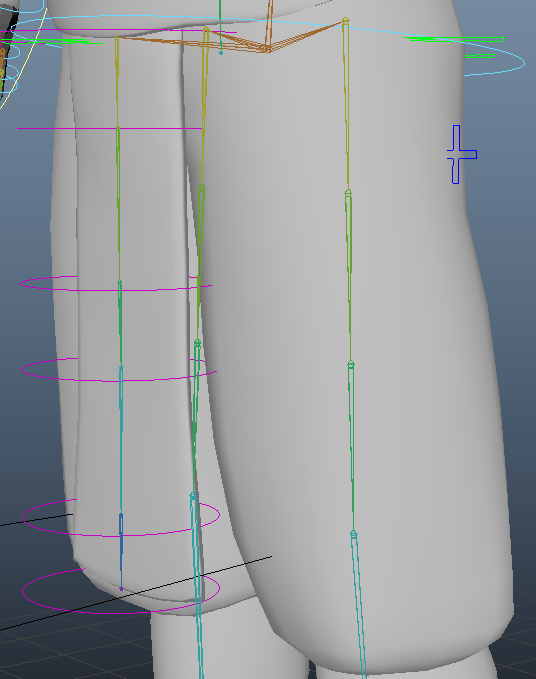The width and height of the screenshot is (536, 679).
Task: Click the top joint of the middle chain
Action: pos(206,29)
